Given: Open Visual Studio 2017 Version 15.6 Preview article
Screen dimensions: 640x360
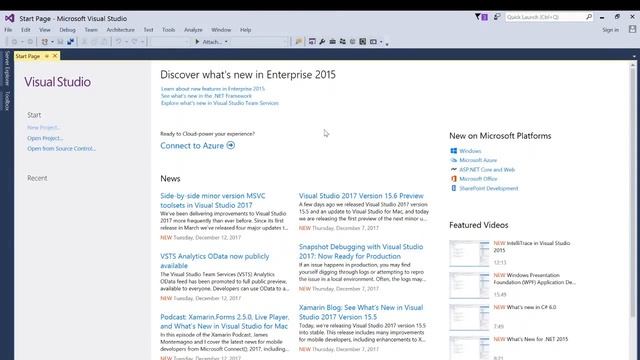Looking at the screenshot, I should click(x=361, y=196).
